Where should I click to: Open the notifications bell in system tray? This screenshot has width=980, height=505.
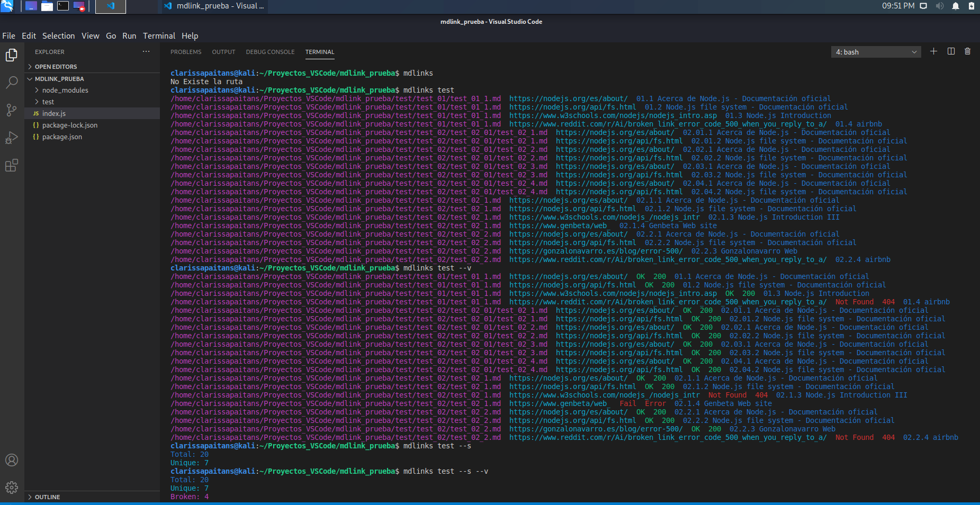click(x=956, y=6)
